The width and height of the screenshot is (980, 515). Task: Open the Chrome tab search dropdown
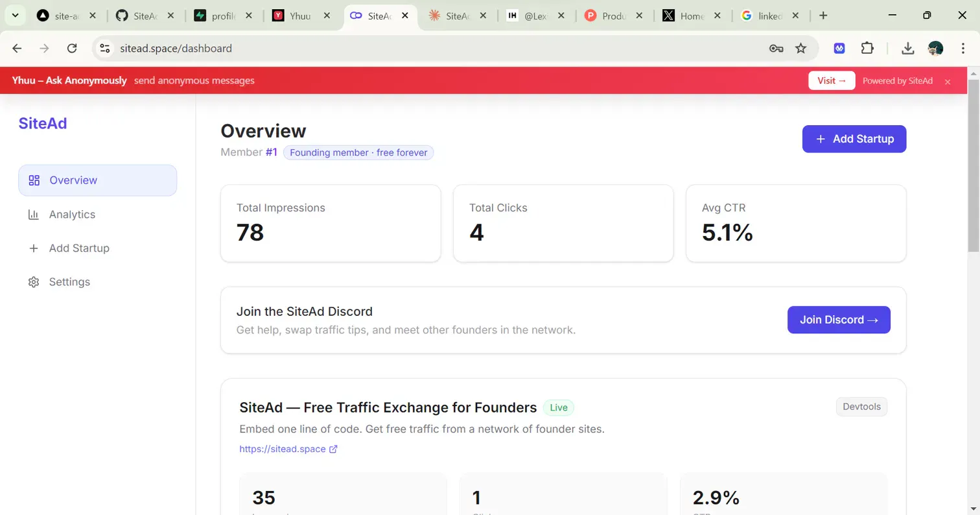(14, 16)
